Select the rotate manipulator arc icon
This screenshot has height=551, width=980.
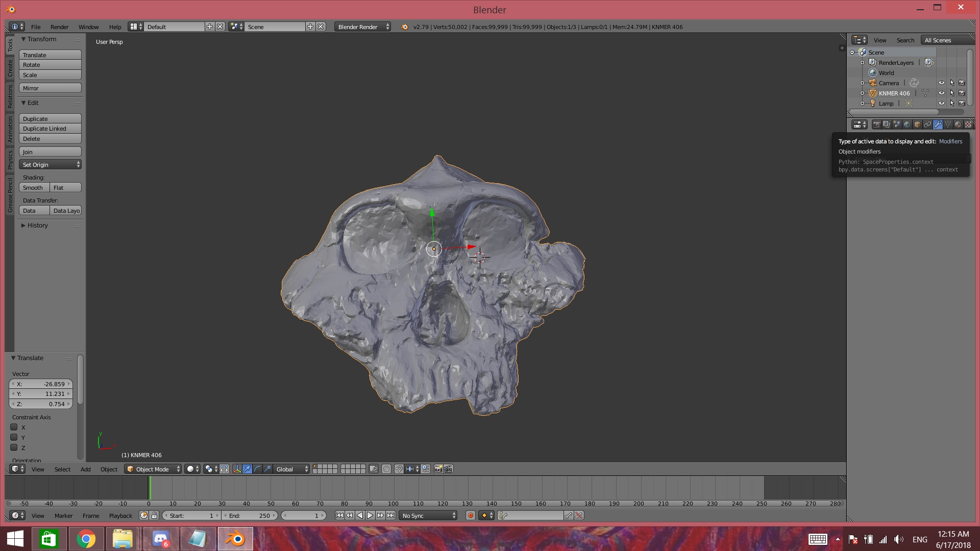click(257, 469)
